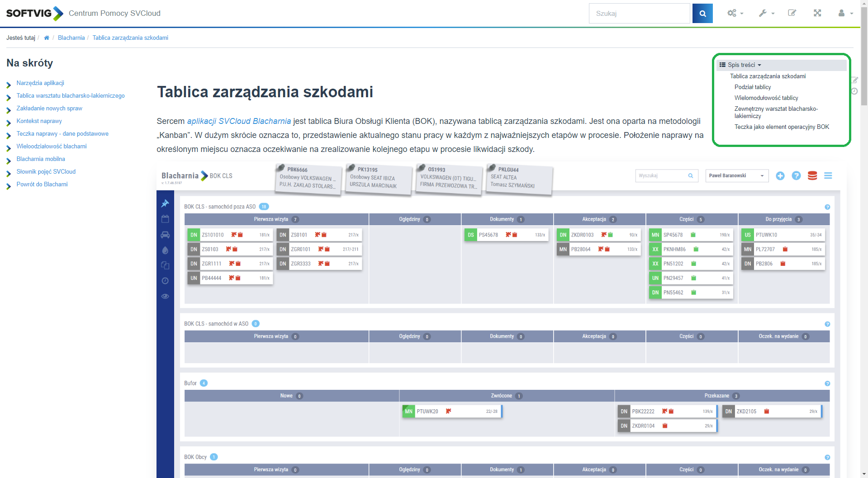868x478 pixels.
Task: Select Wielomodułowość tablicy in contents list
Action: click(766, 98)
